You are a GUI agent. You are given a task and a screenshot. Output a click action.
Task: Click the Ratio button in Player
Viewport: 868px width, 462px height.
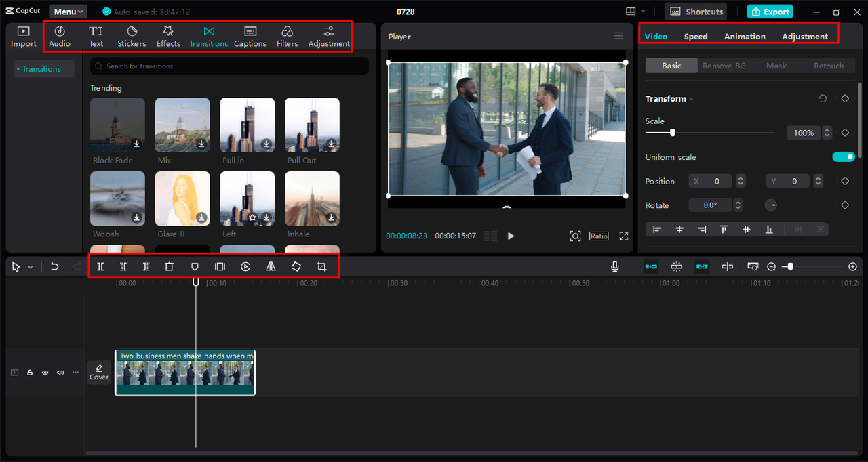599,236
